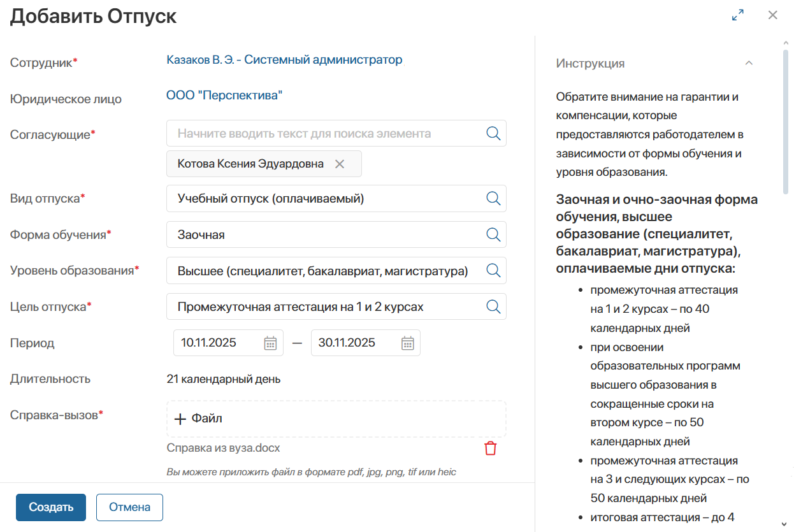The height and width of the screenshot is (532, 794).
Task: Open Форма обучения selection field
Action: (325, 234)
